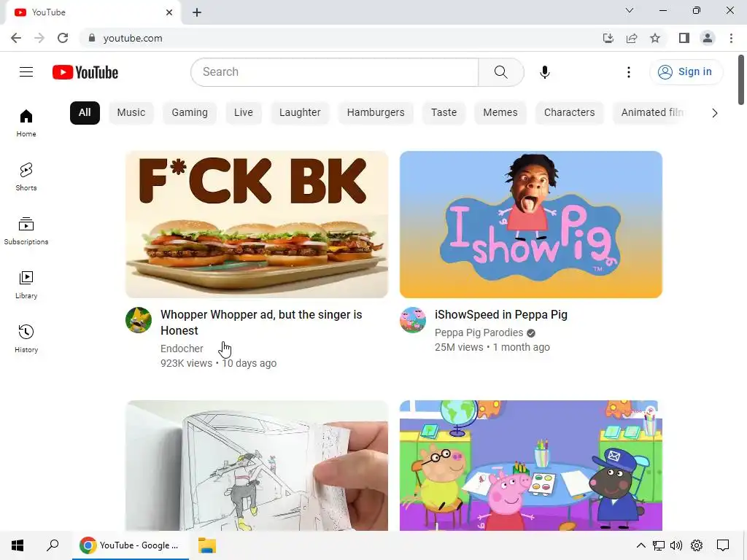Open the tab search chevron
This screenshot has height=560, width=747.
point(630,10)
